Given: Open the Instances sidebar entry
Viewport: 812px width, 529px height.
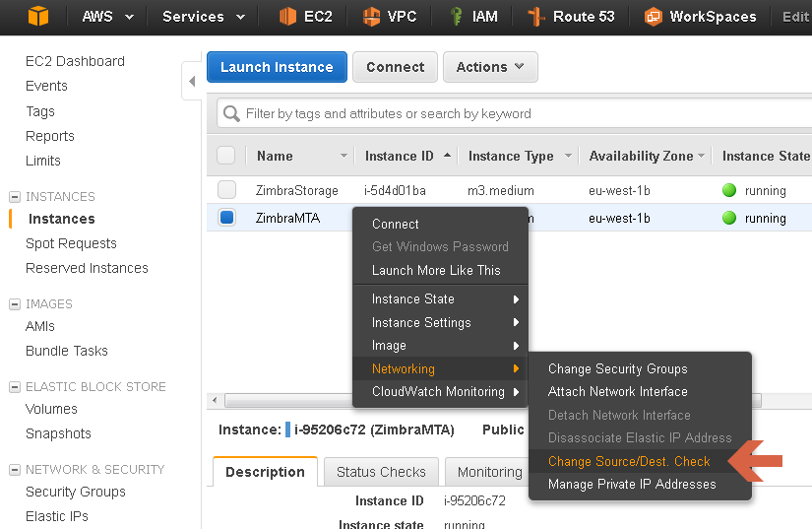Looking at the screenshot, I should 62,219.
